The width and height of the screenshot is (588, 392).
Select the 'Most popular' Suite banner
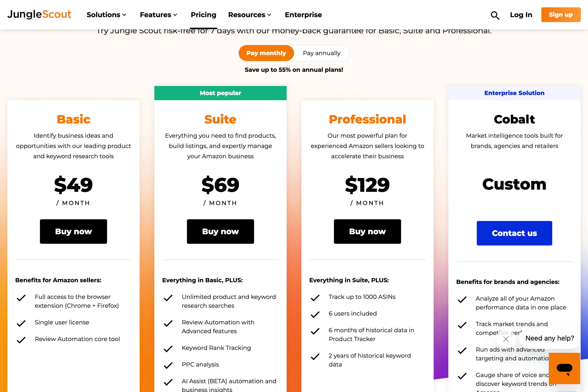pyautogui.click(x=220, y=93)
